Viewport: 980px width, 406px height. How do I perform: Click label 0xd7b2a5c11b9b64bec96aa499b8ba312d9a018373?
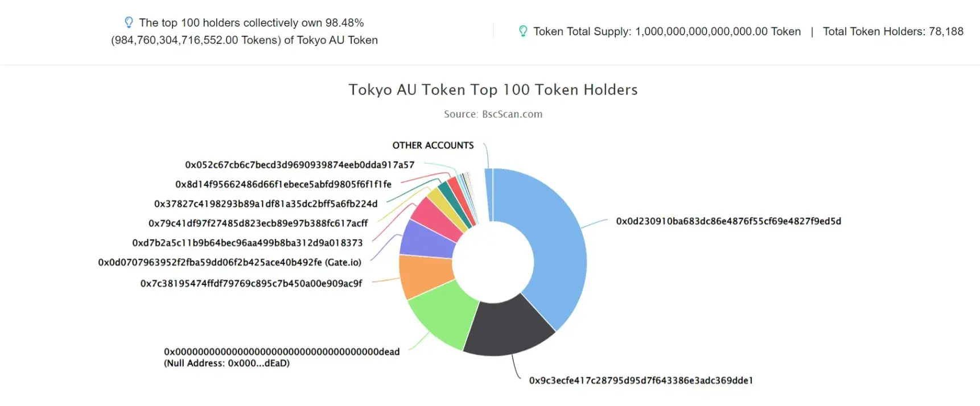(x=248, y=243)
